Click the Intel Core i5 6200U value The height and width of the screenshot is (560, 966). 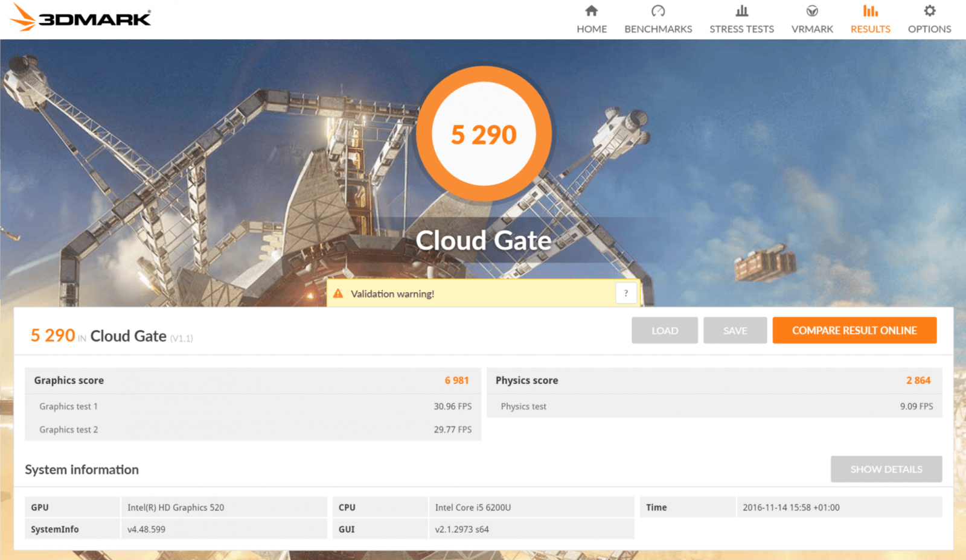pyautogui.click(x=473, y=507)
